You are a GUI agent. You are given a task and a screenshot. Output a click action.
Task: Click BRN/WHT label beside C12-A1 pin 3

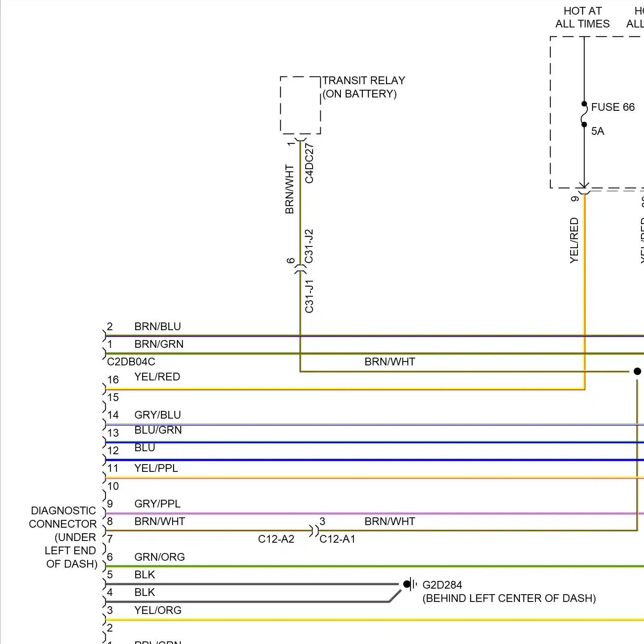pos(390,522)
